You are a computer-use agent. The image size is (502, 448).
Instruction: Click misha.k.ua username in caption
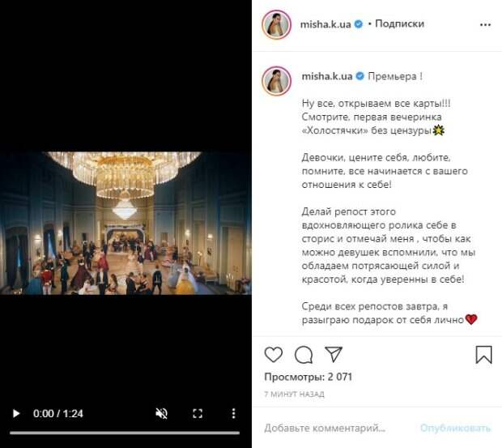tap(327, 76)
